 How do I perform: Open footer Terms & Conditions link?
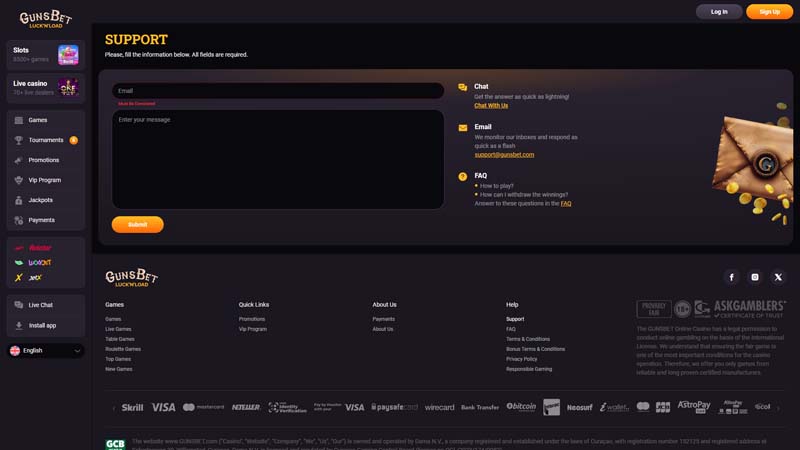[x=528, y=339]
